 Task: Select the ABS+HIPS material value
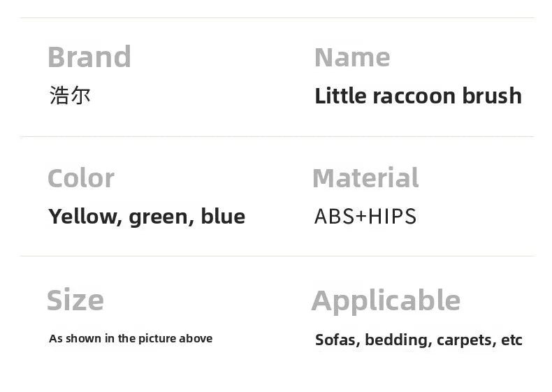pos(365,217)
